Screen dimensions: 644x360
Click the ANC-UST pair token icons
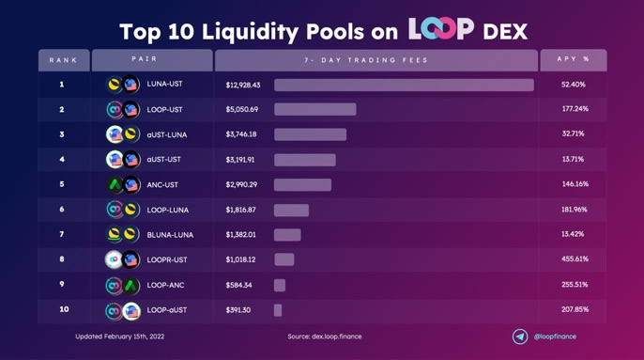pyautogui.click(x=122, y=185)
